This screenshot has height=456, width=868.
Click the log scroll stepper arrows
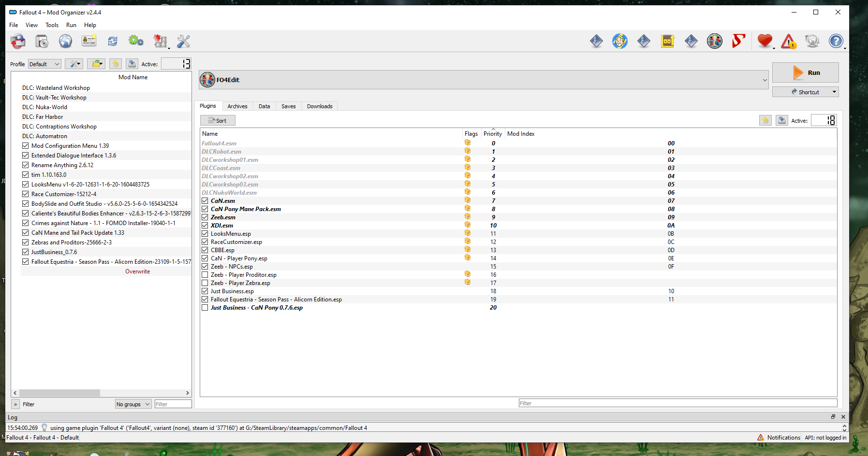pyautogui.click(x=844, y=428)
